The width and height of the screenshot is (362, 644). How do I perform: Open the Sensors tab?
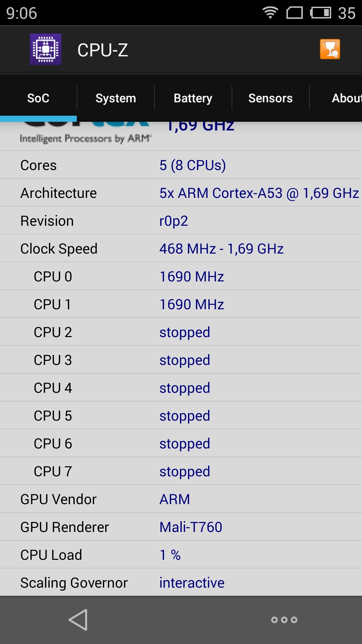[x=270, y=98]
